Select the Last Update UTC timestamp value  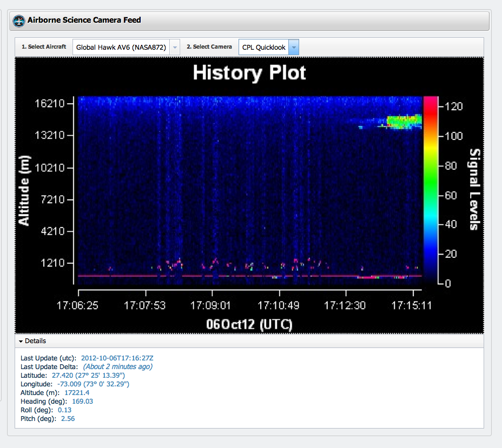pos(117,358)
